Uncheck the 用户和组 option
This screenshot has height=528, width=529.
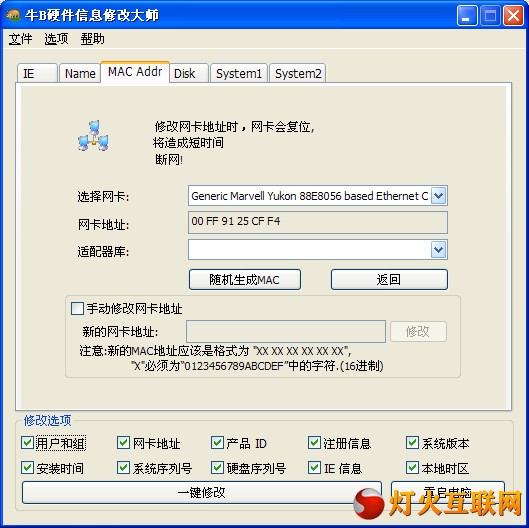27,443
